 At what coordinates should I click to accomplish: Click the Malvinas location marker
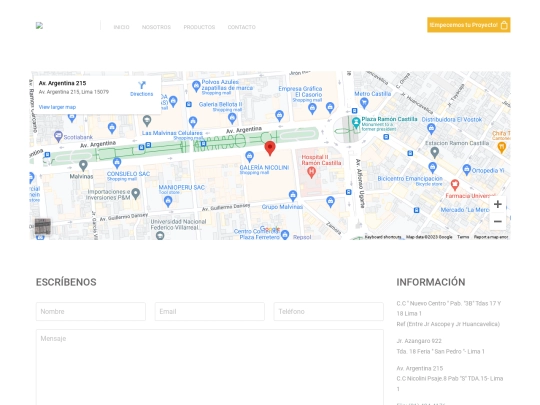(x=83, y=166)
